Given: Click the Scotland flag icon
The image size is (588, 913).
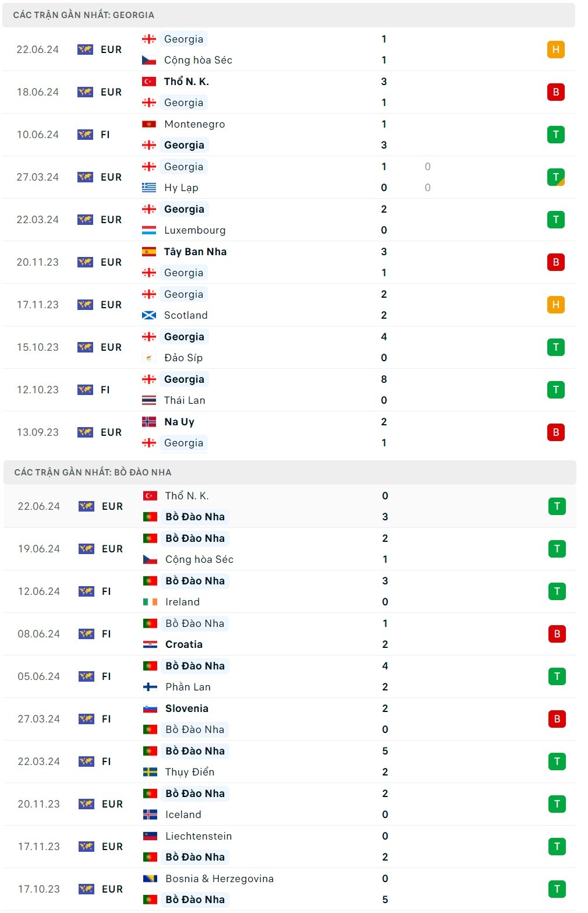Looking at the screenshot, I should click(149, 315).
